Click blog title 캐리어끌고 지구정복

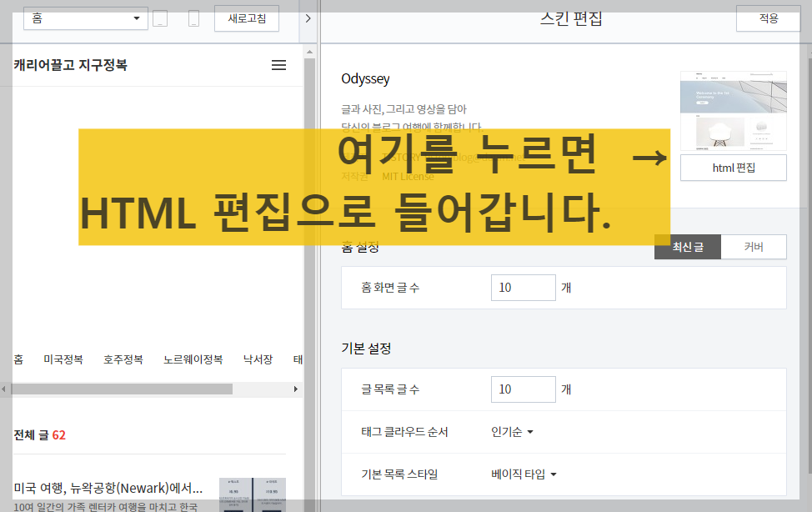70,65
